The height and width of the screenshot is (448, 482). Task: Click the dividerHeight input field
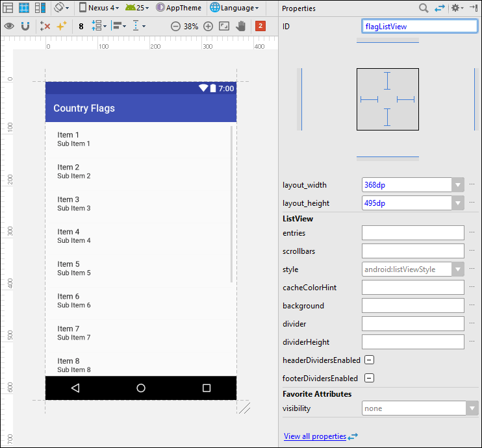click(413, 342)
